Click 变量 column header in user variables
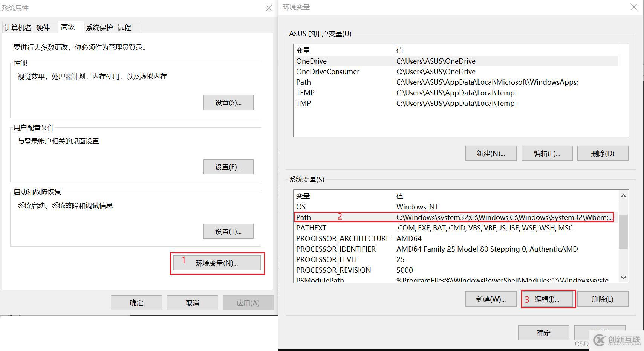644x351 pixels. point(344,50)
